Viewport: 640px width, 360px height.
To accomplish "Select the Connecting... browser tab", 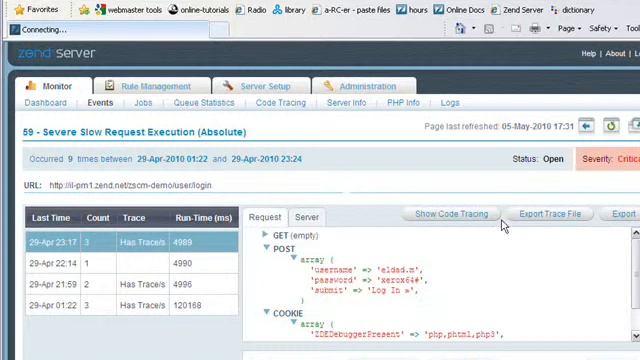I will 108,29.
